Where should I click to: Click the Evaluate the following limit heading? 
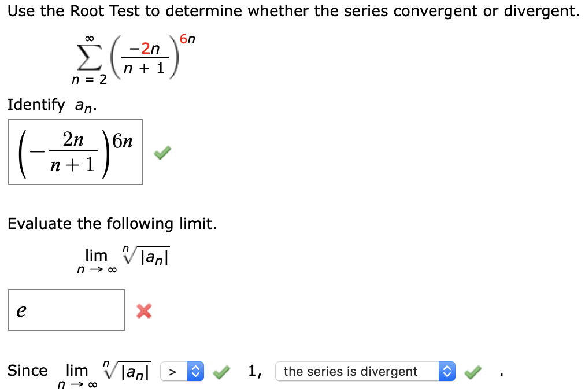click(113, 224)
